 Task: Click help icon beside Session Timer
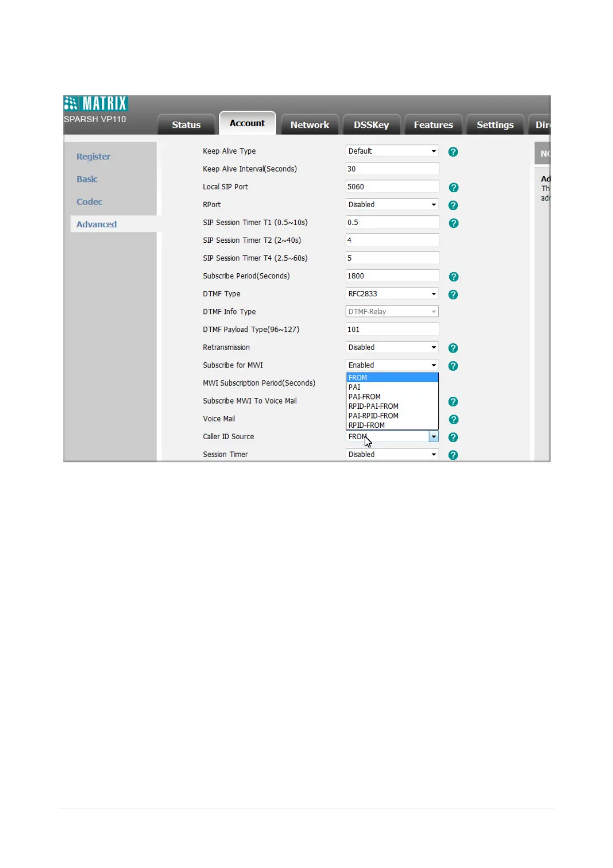click(453, 455)
